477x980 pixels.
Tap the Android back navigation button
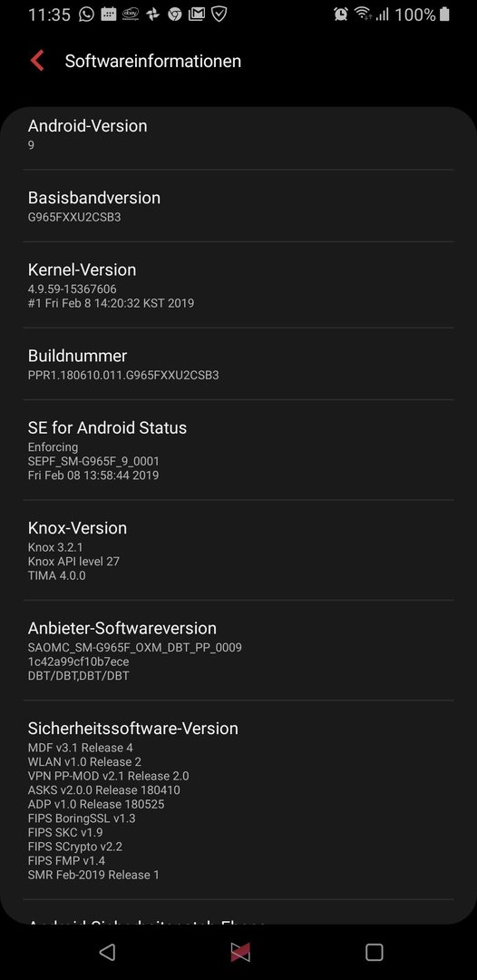(107, 952)
